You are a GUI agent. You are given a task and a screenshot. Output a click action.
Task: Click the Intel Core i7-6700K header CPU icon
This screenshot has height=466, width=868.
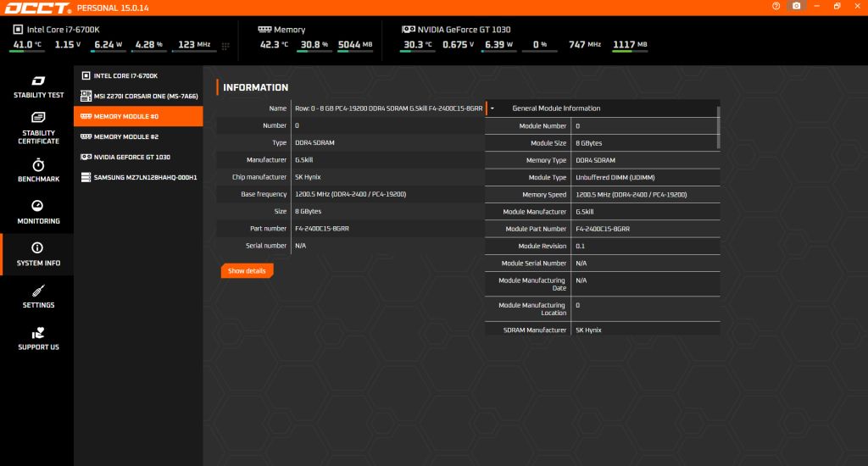coord(18,30)
